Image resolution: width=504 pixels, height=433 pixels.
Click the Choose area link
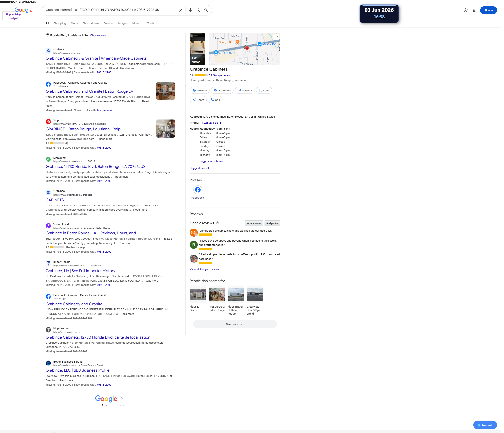coord(98,35)
